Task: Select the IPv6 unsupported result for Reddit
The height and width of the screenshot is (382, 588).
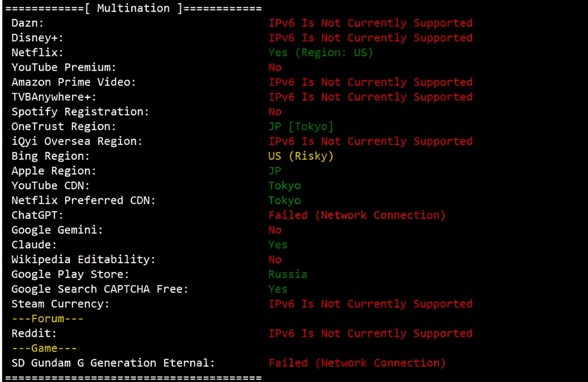Action: (x=371, y=333)
